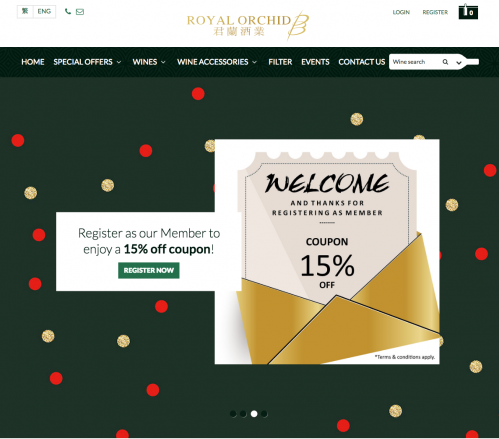Click the email envelope icon

[x=80, y=12]
